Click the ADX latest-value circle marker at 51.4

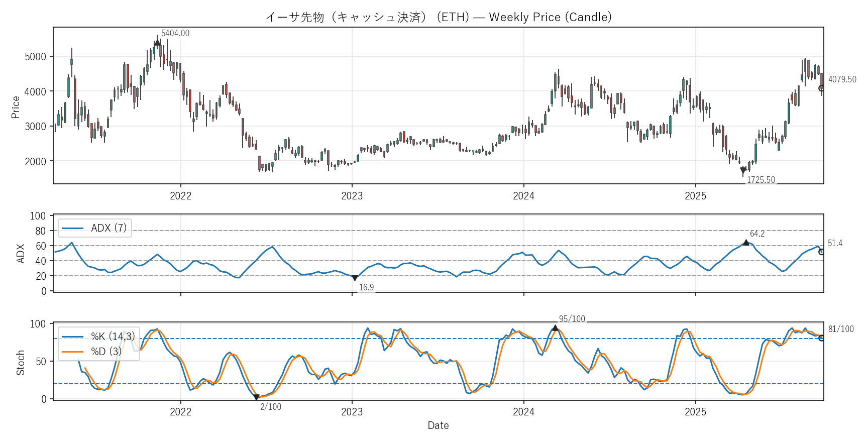pos(822,252)
